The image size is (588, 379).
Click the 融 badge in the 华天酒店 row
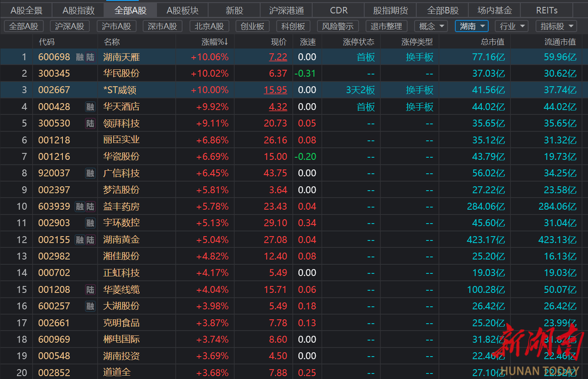click(90, 107)
